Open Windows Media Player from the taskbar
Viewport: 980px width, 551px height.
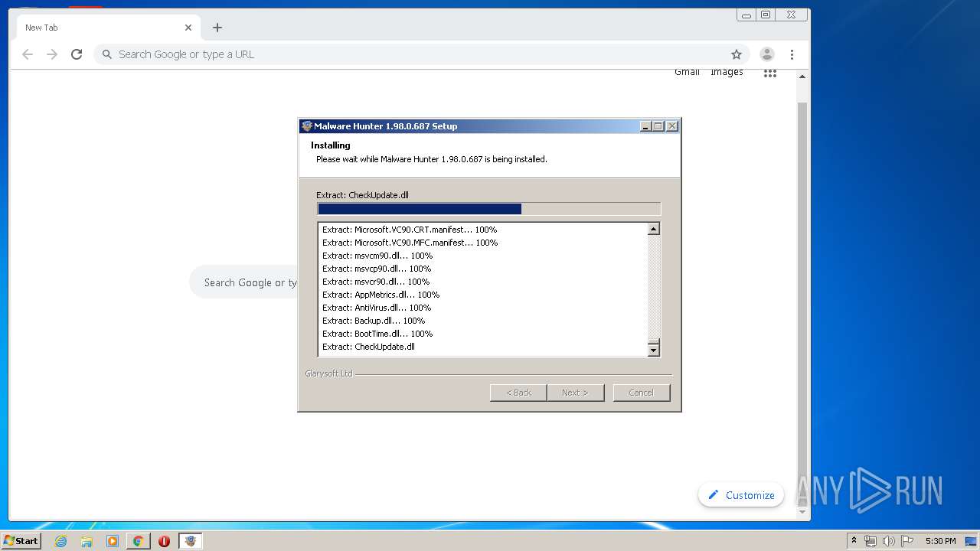point(113,541)
